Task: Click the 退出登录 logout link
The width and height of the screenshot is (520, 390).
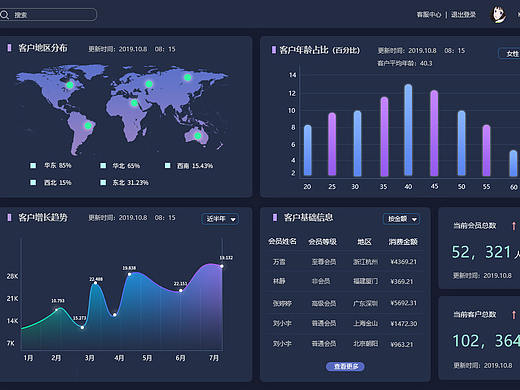Action: tap(463, 15)
